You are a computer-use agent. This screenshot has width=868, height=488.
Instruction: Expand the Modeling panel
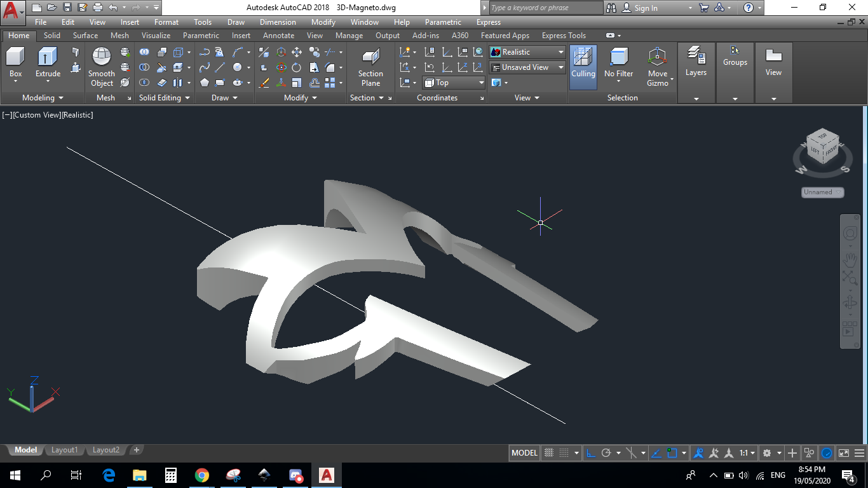(43, 98)
